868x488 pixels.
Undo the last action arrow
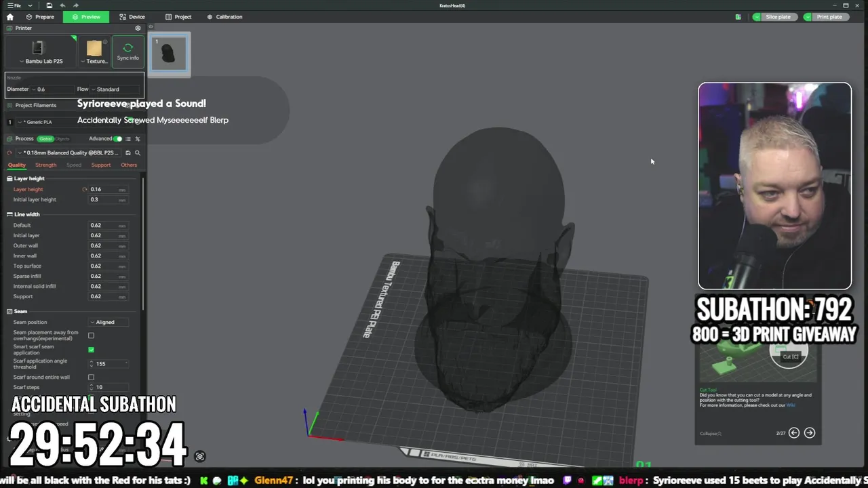tap(63, 5)
